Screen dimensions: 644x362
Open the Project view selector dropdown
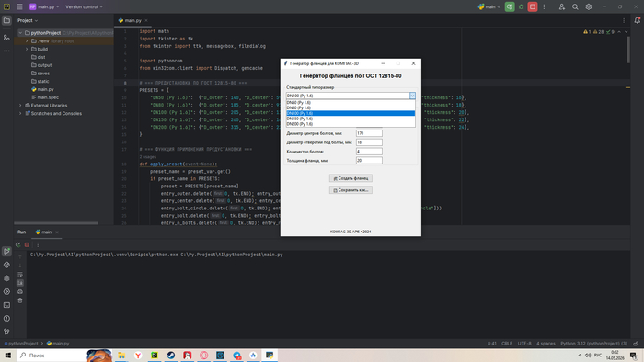[28, 20]
